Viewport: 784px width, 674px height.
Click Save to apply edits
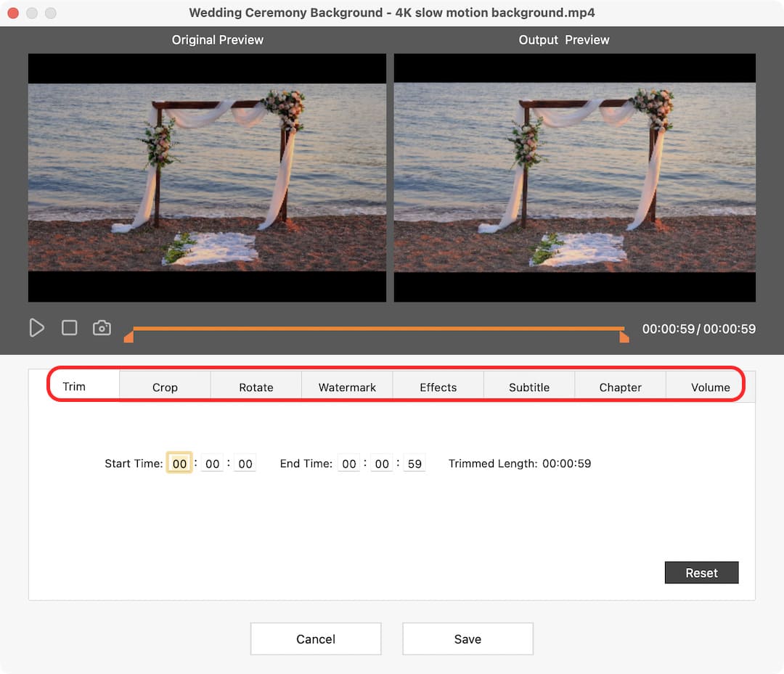pos(467,639)
